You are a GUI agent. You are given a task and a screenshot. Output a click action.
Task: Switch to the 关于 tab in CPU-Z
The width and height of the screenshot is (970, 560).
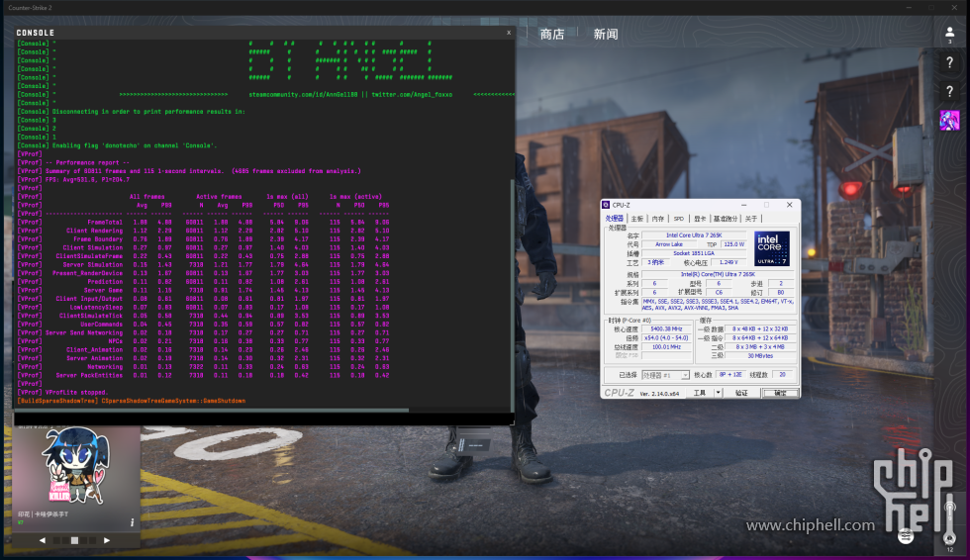pos(750,219)
